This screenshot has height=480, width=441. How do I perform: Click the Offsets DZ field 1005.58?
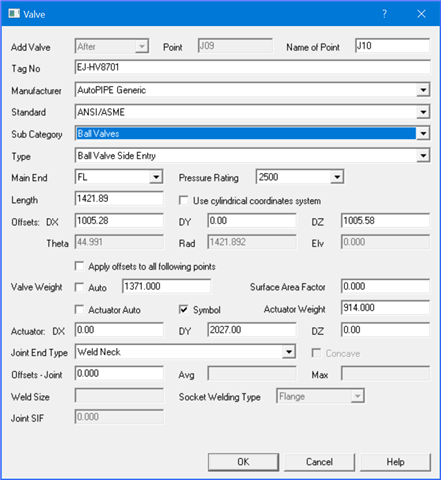385,221
